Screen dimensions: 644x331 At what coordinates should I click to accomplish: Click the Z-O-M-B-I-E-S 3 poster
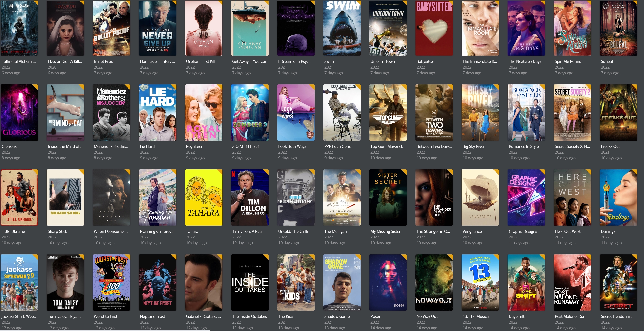[249, 113]
